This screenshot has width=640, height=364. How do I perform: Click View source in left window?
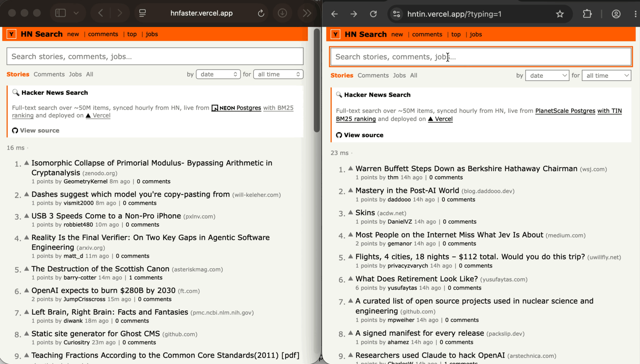[x=36, y=130]
